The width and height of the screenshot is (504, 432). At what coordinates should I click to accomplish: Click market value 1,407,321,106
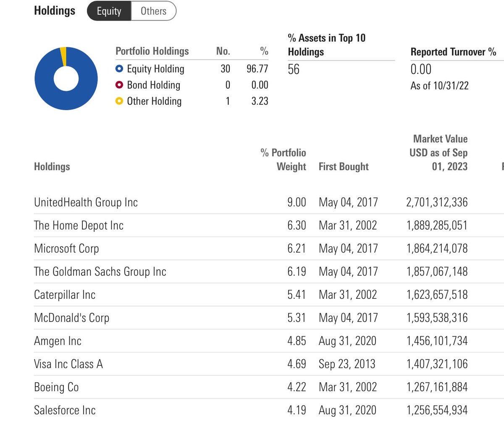point(437,364)
